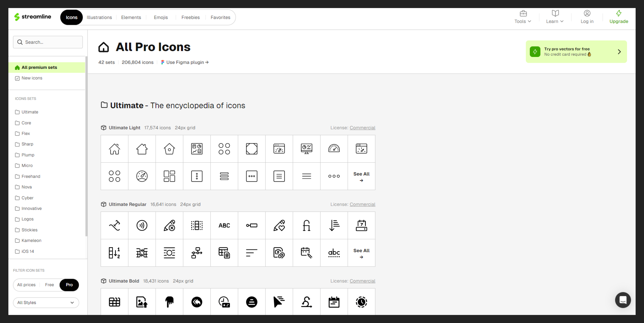Click the ABC text icon in Ultimate Regular
The width and height of the screenshot is (644, 323).
224,225
